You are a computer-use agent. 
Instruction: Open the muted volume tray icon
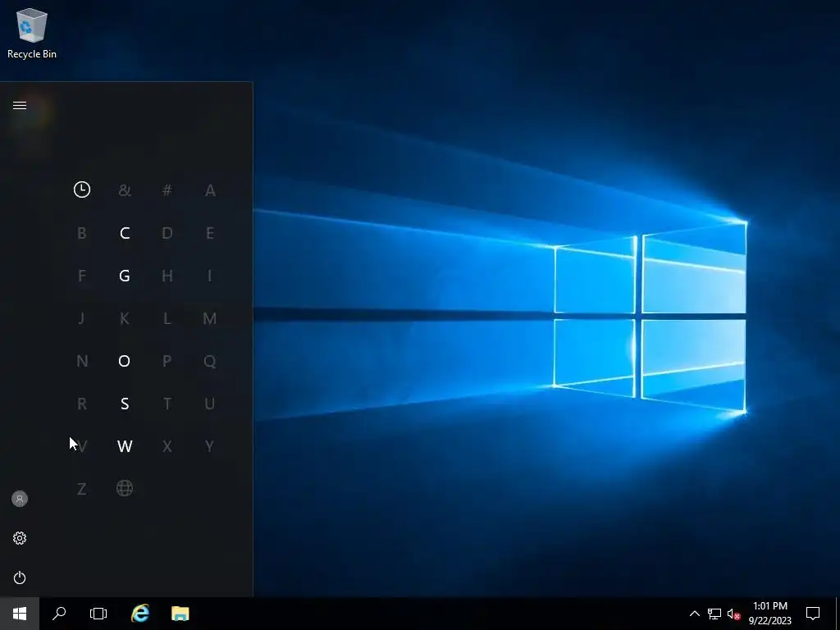[733, 614]
